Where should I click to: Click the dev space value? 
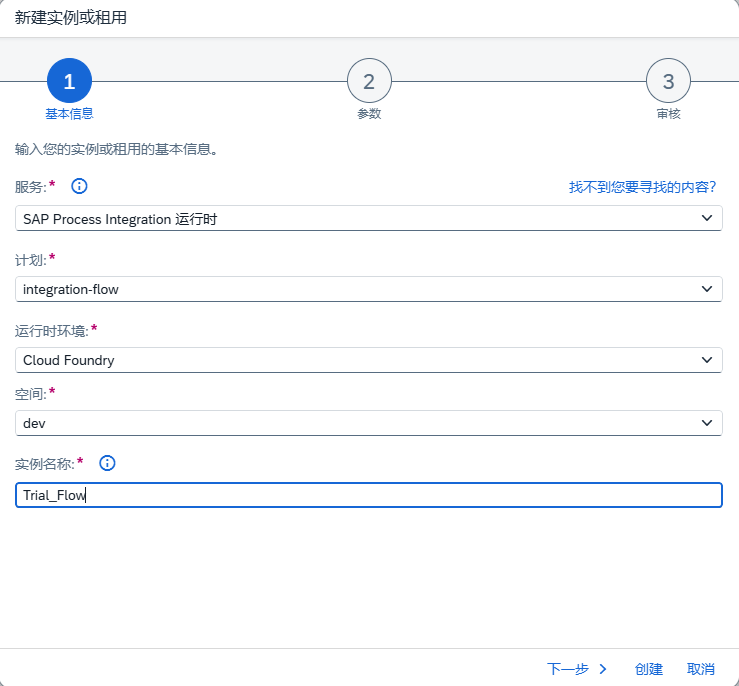(x=35, y=424)
